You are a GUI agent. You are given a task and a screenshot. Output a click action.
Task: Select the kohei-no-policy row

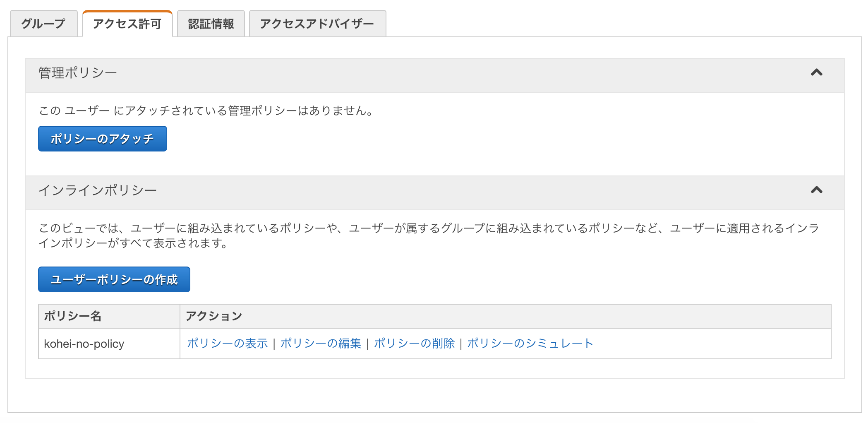84,344
